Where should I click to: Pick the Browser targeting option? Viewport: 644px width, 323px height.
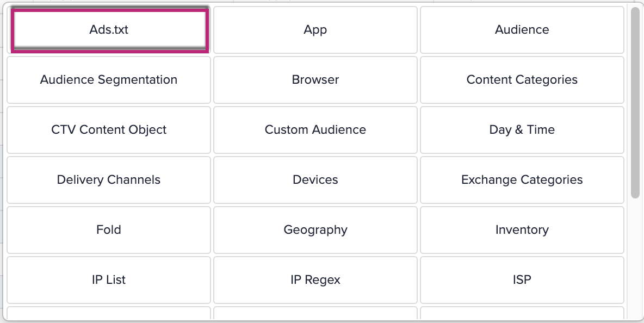pos(315,80)
